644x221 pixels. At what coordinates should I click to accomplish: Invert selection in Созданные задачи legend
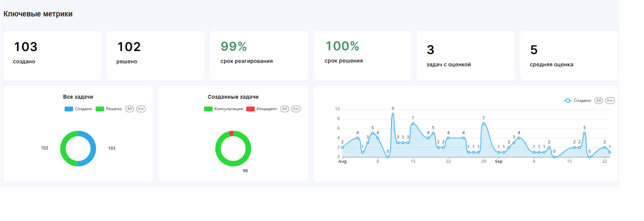pyautogui.click(x=296, y=109)
